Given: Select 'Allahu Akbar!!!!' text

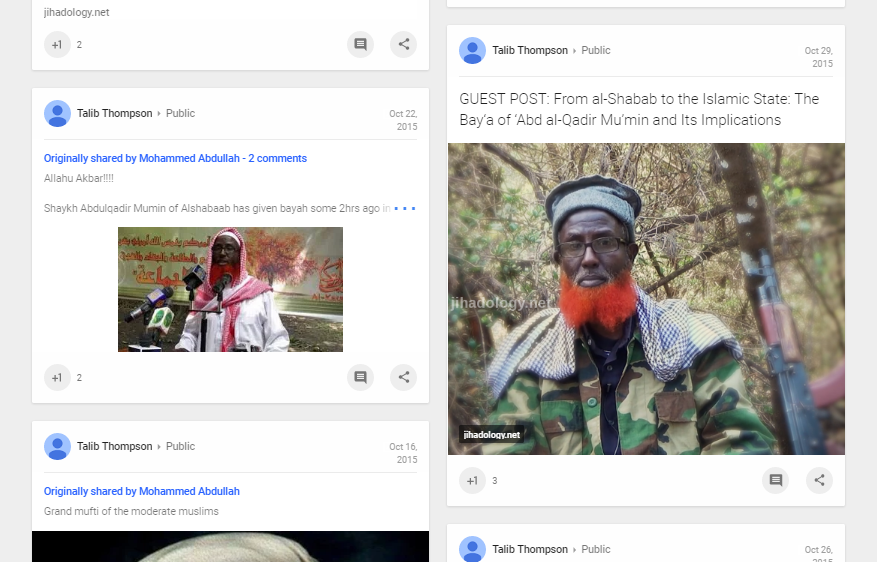Looking at the screenshot, I should tap(79, 178).
